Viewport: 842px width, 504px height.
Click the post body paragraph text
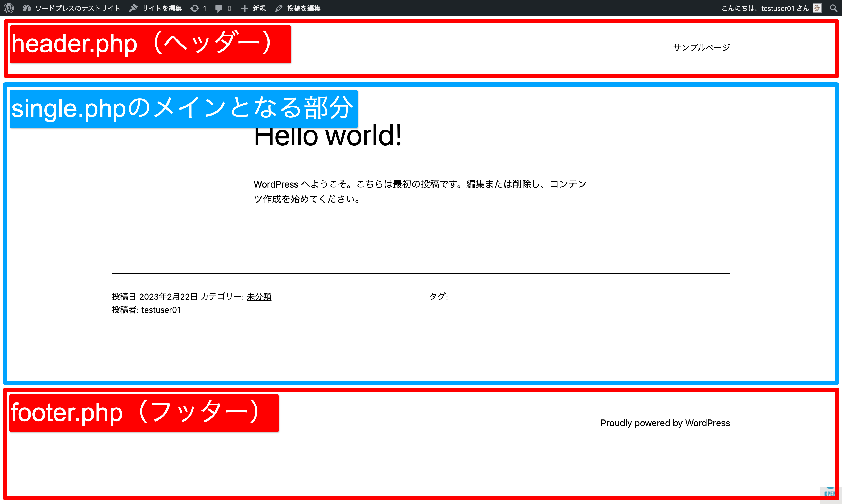(420, 191)
